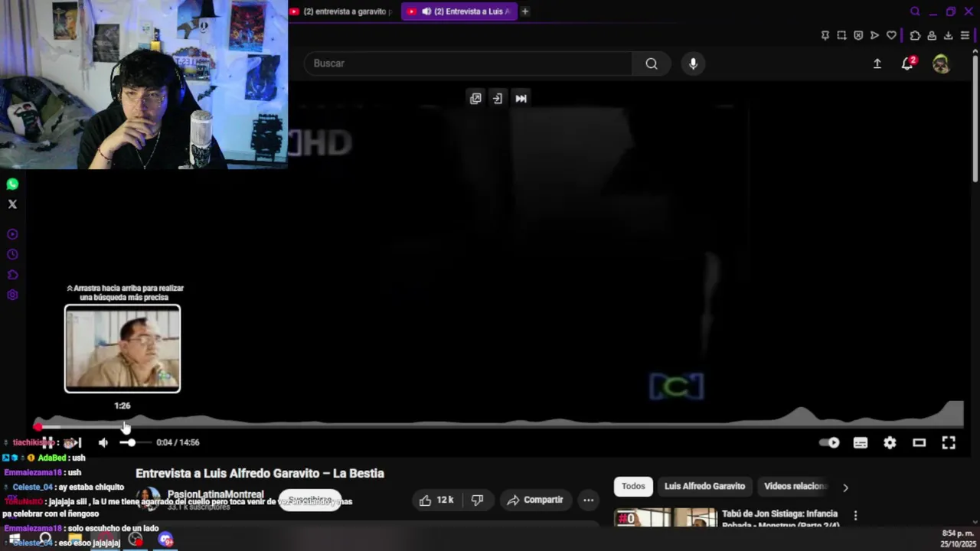980x551 pixels.
Task: Open the browser downloads icon
Action: 948,35
